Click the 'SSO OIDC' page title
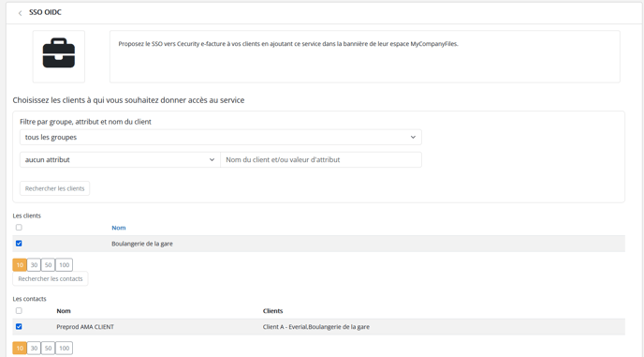This screenshot has width=644, height=357. pos(45,12)
